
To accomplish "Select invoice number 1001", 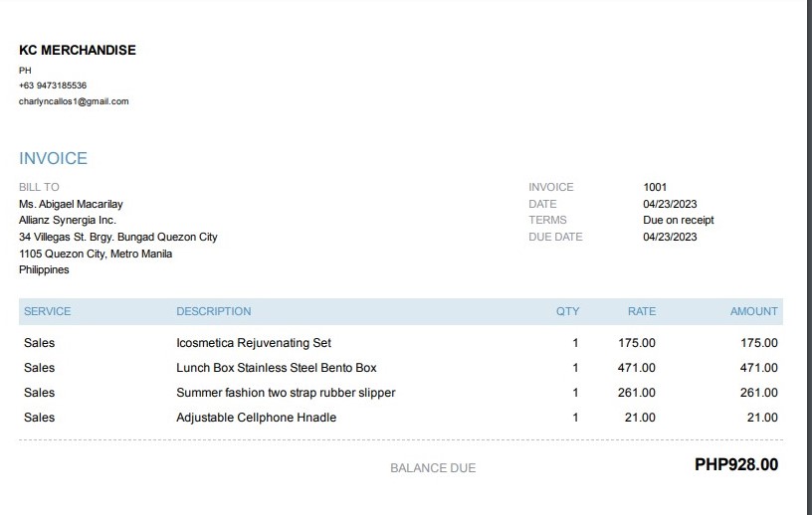I will click(x=655, y=187).
